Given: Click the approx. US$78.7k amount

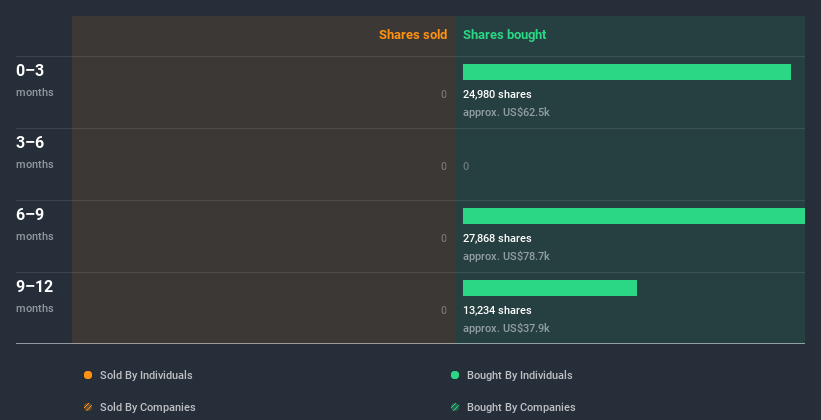Looking at the screenshot, I should click(x=506, y=256).
